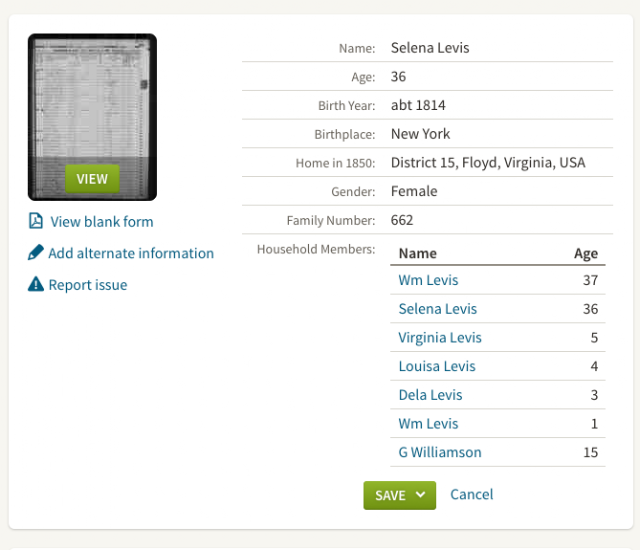Click the Report issue link
640x550 pixels.
pos(88,285)
